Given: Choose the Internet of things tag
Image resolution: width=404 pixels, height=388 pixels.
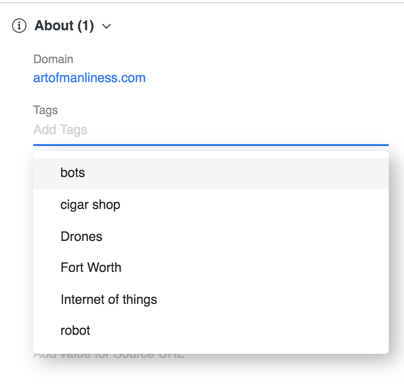Looking at the screenshot, I should click(211, 299).
